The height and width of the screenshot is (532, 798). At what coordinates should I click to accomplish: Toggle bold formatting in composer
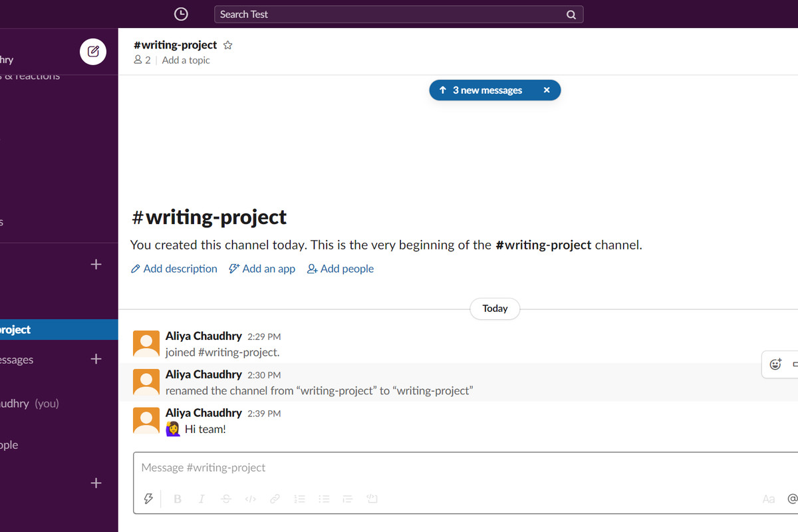(x=178, y=499)
